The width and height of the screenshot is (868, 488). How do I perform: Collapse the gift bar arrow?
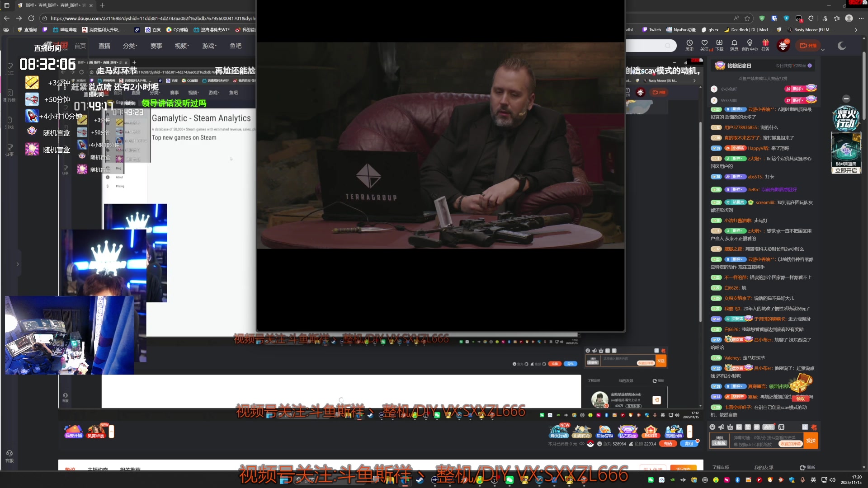(689, 431)
